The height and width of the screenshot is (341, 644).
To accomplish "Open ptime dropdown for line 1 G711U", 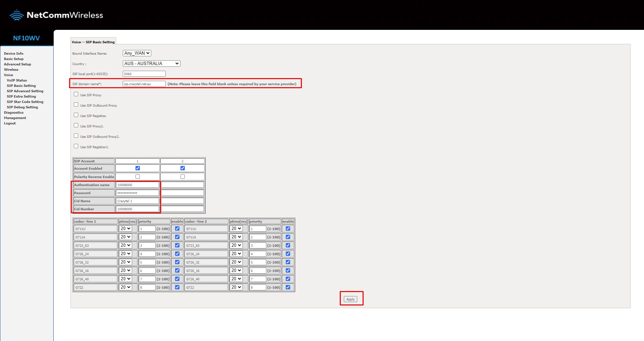I will pos(125,229).
